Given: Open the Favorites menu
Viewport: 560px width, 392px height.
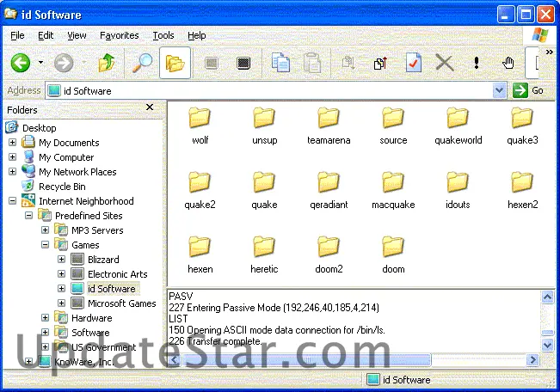Looking at the screenshot, I should point(119,35).
